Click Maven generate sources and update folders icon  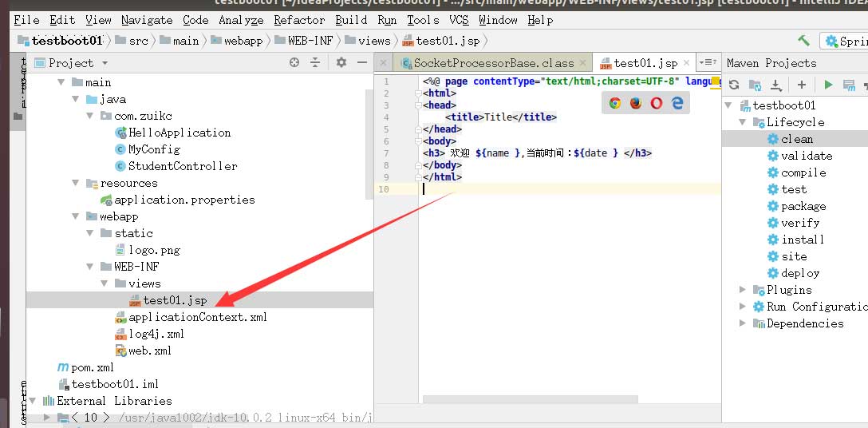pos(755,85)
